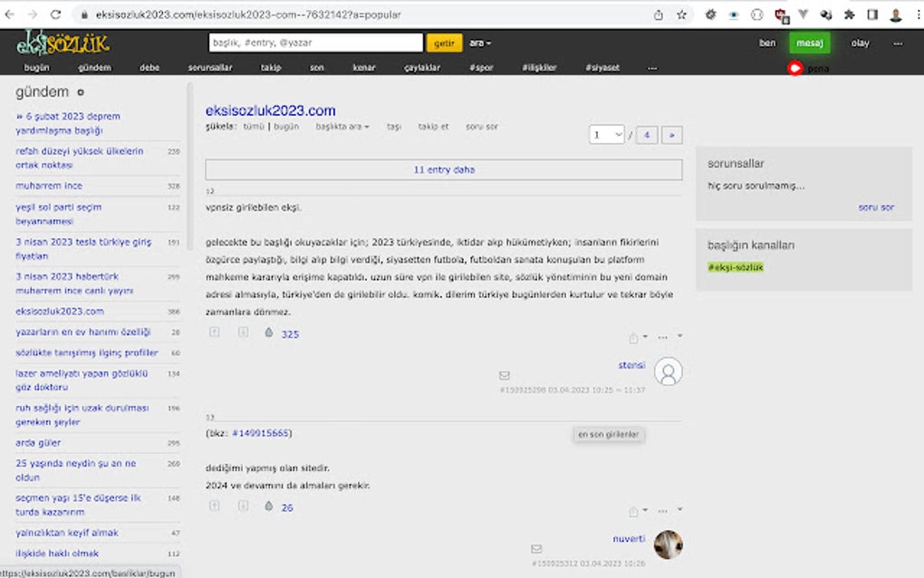This screenshot has width=924, height=578.
Task: Open the green mesaj button
Action: (810, 43)
